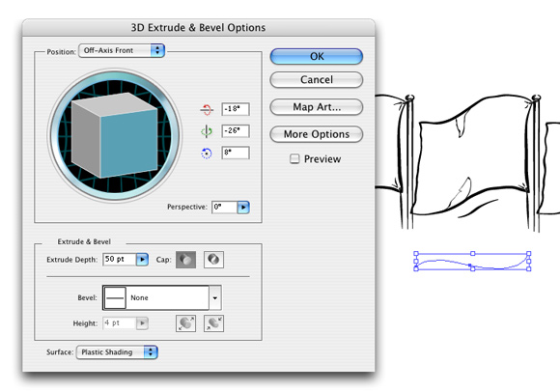Turn cap on for solid appearance
Viewport: 560px width, 392px height.
tap(185, 260)
